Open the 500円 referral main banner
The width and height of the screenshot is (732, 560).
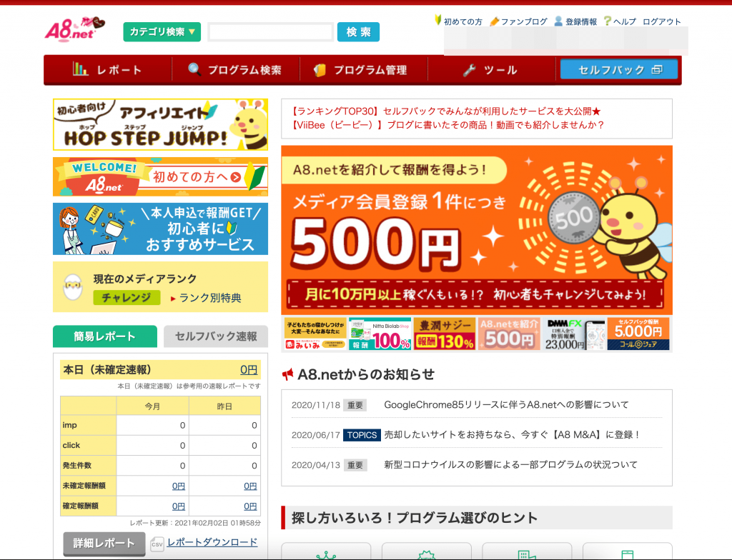pyautogui.click(x=476, y=230)
